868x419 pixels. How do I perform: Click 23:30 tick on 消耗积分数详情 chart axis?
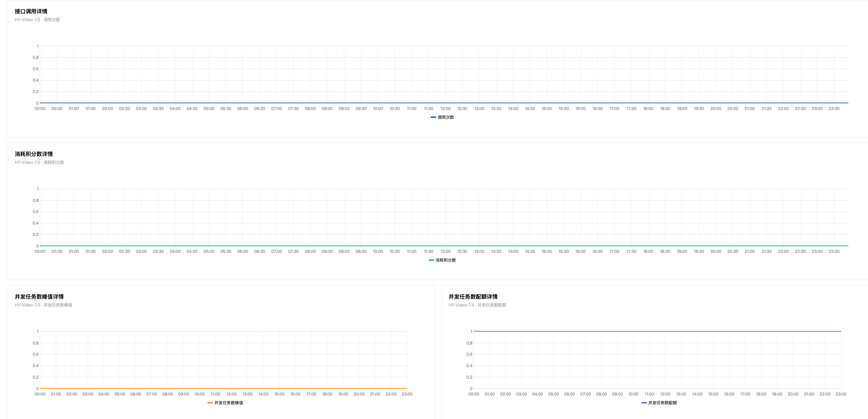coord(834,251)
